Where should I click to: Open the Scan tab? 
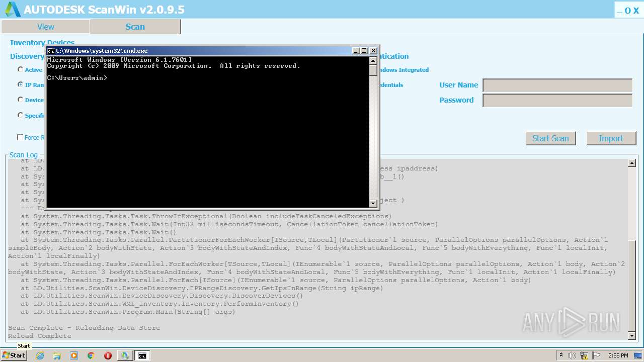point(135,27)
